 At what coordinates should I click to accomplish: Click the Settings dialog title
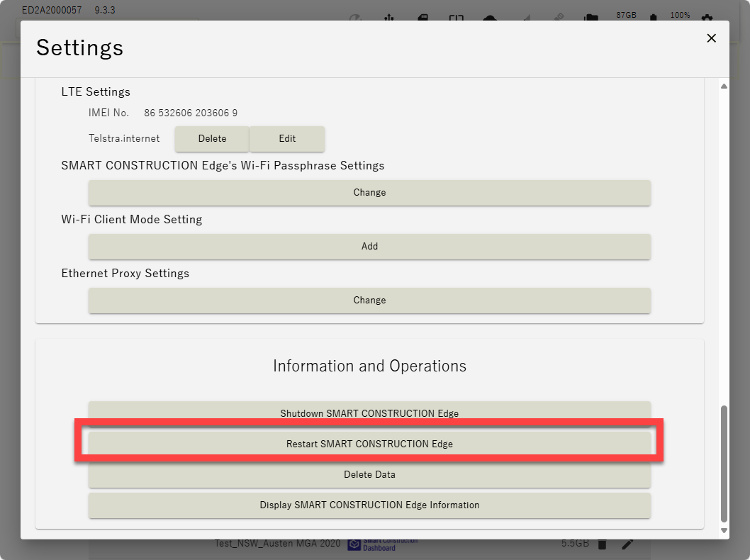pyautogui.click(x=80, y=47)
